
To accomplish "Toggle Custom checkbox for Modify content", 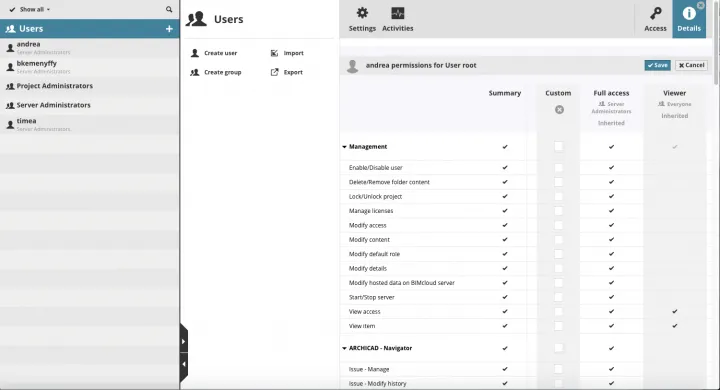I will point(558,239).
